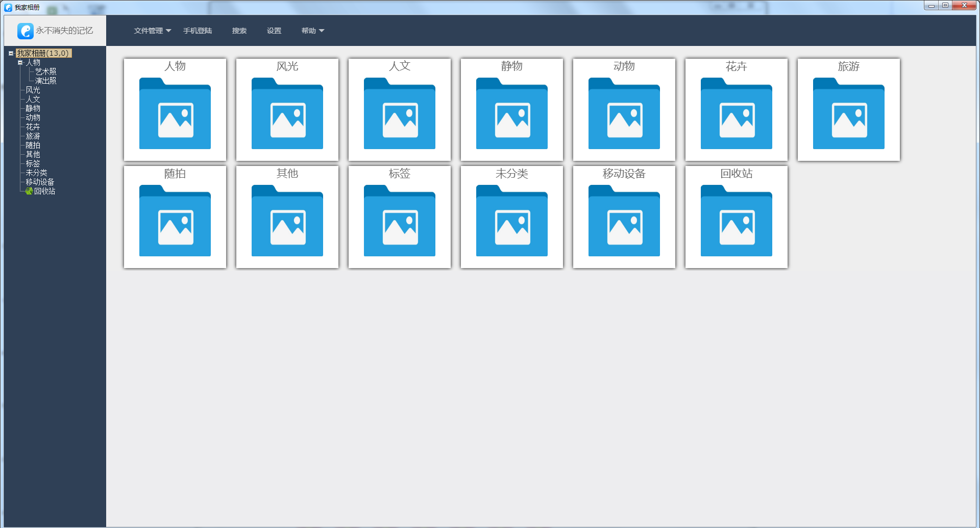Click the 我家相册 title bar app icon

click(x=8, y=7)
